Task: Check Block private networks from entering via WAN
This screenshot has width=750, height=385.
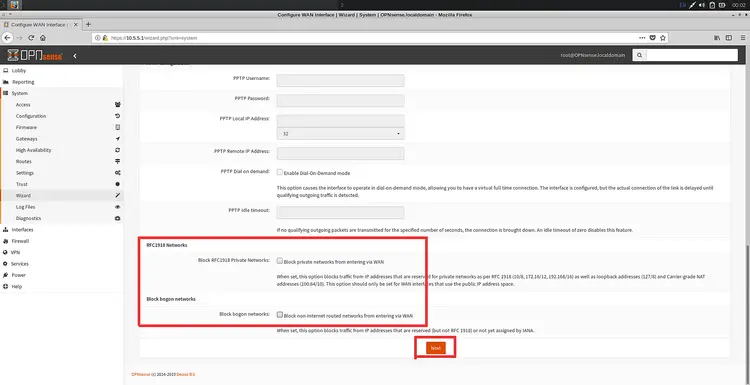Action: [x=280, y=261]
